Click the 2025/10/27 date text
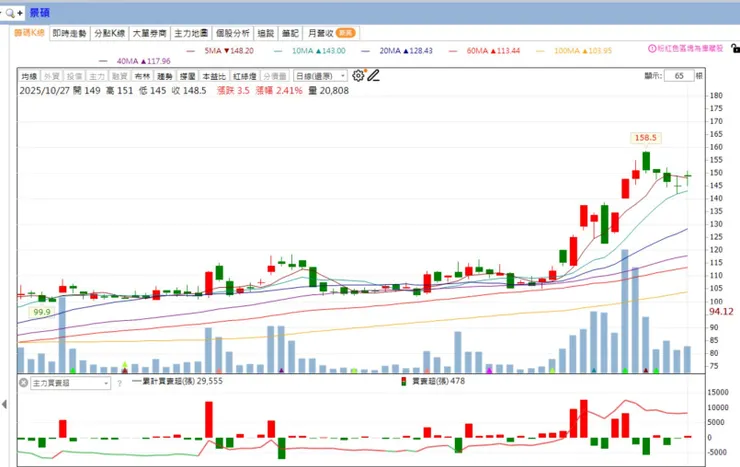The height and width of the screenshot is (467, 740). [x=44, y=91]
